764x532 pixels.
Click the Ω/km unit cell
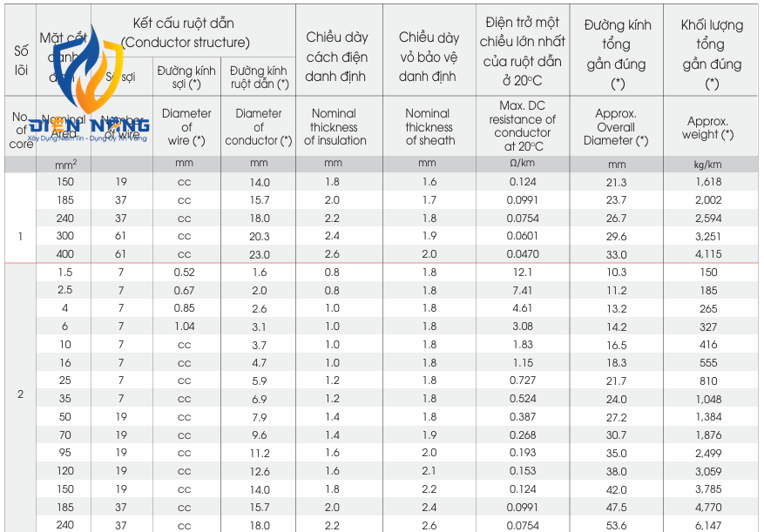tap(523, 163)
